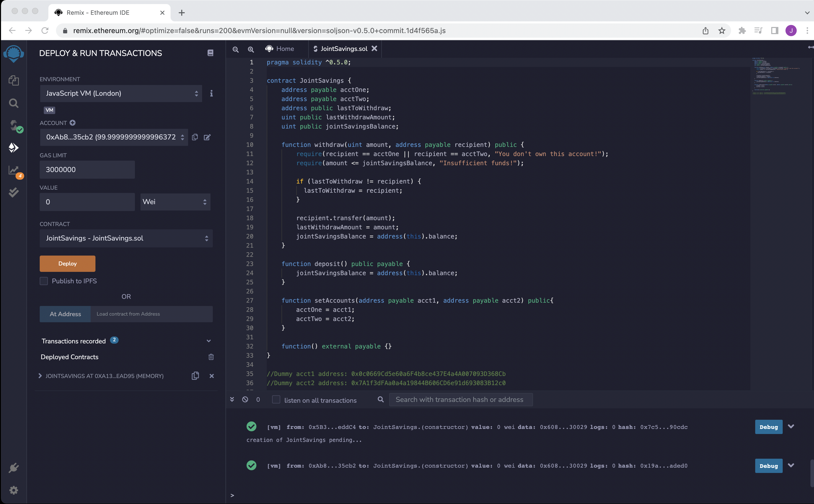Debug the 0x19a...aded0 transaction
Image resolution: width=814 pixels, height=504 pixels.
point(769,466)
